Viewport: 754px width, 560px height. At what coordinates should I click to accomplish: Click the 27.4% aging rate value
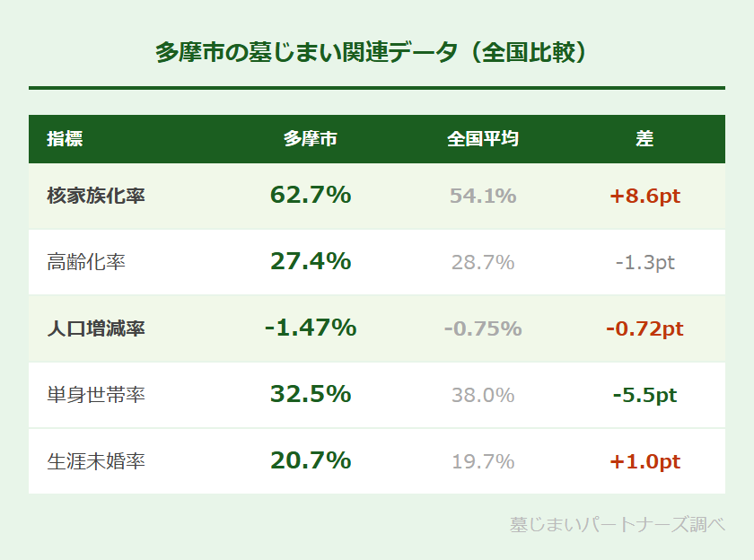pyautogui.click(x=310, y=261)
